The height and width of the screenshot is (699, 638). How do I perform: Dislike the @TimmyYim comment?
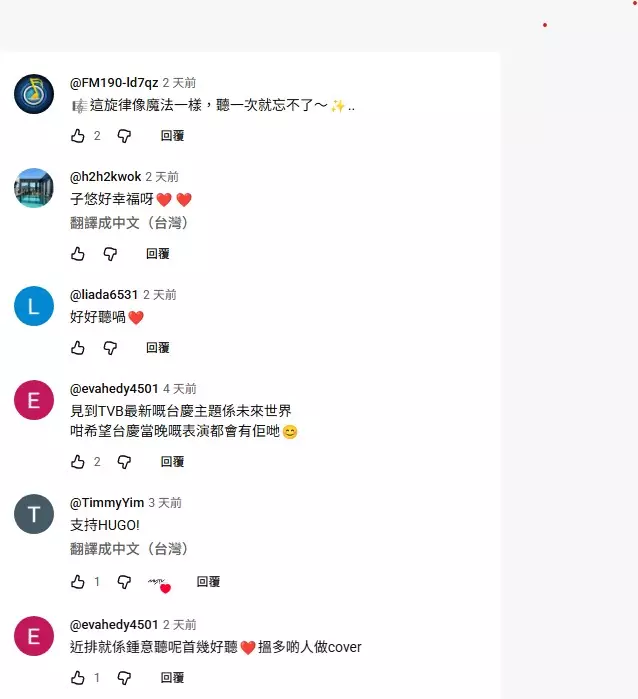[x=124, y=582]
